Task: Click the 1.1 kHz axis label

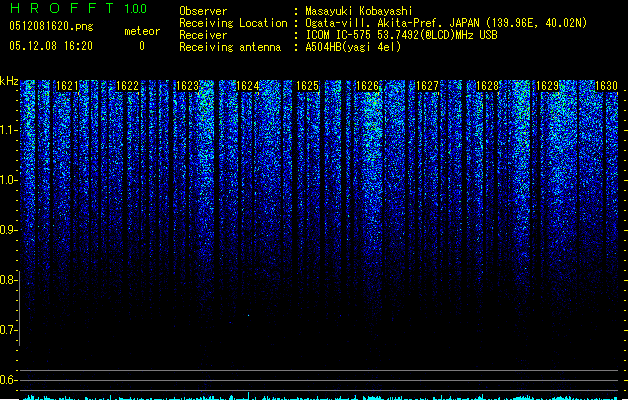Action: [x=9, y=130]
